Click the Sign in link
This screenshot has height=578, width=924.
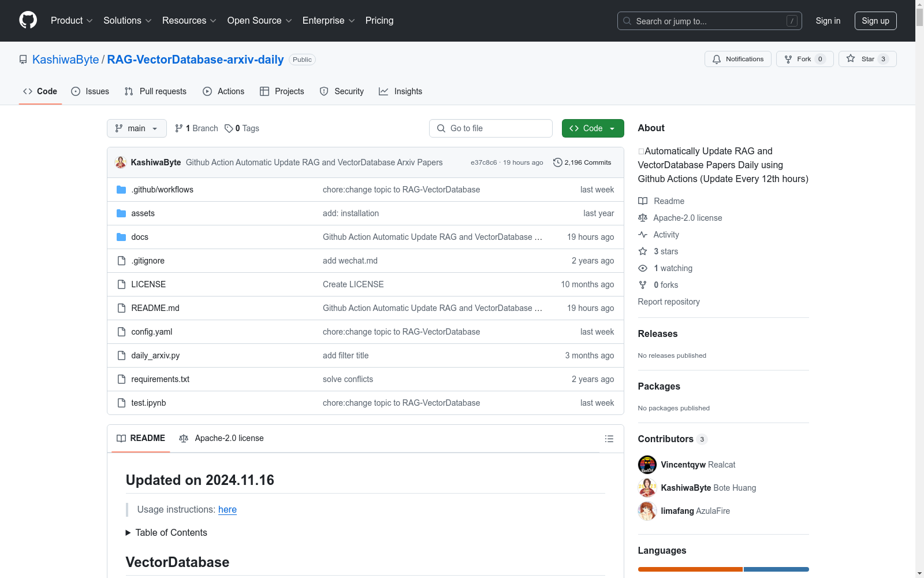click(828, 21)
